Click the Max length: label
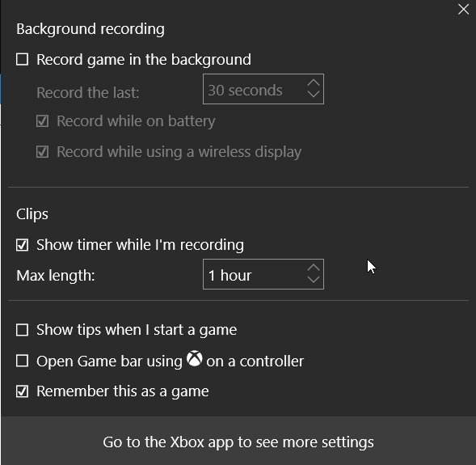The image size is (476, 465). click(x=56, y=276)
